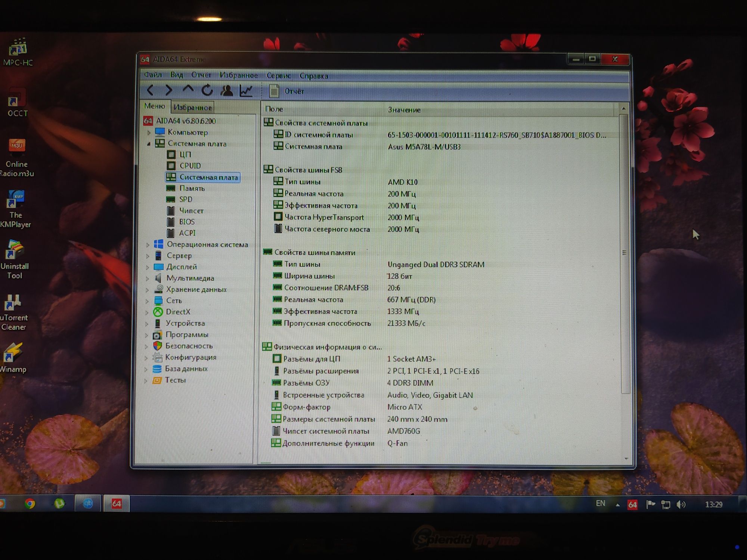Click the Отчёт report toolbar button
Screen dimensions: 747x560
(x=287, y=91)
